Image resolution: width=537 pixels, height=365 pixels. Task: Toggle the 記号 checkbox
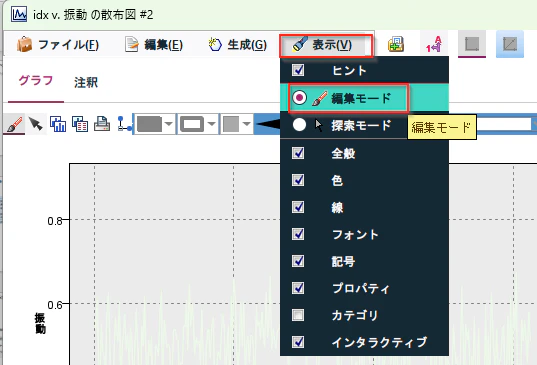tap(298, 261)
